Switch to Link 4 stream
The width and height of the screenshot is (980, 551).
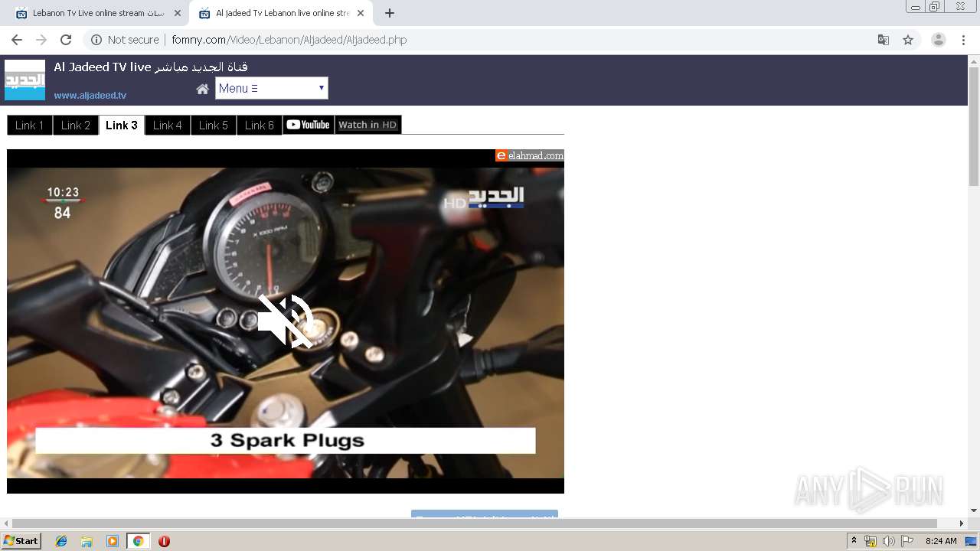click(x=168, y=125)
